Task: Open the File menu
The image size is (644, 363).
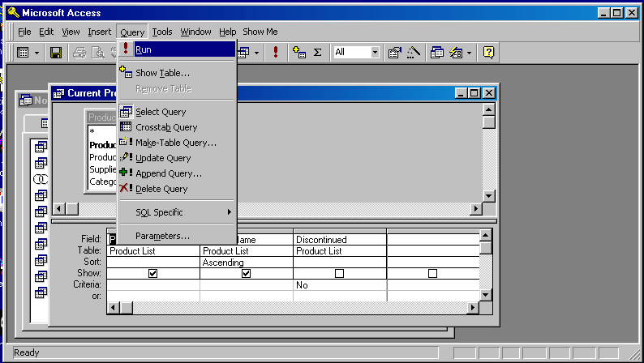Action: tap(24, 32)
